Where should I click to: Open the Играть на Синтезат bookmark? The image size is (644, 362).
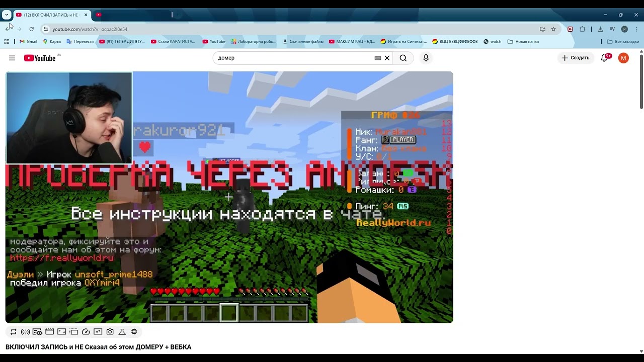coord(404,42)
